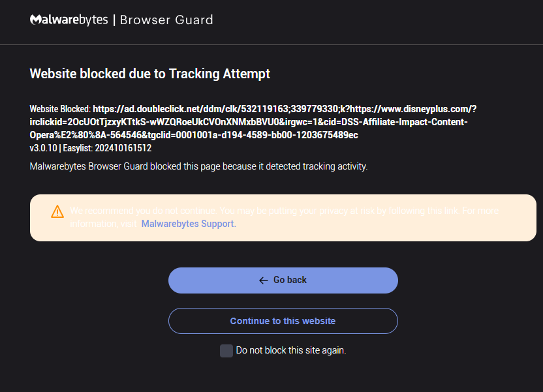Click the v3.0.10 version number

43,148
